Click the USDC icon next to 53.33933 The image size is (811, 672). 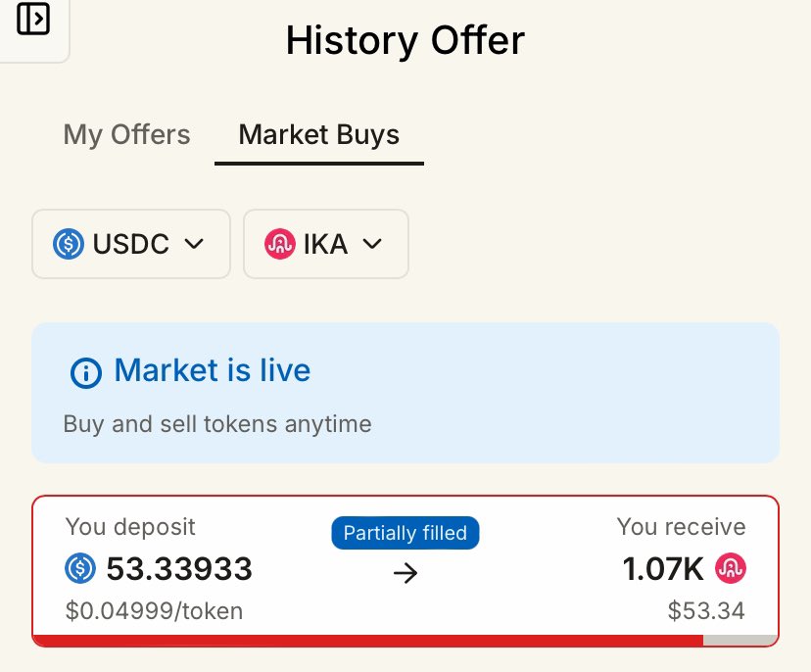(x=80, y=568)
